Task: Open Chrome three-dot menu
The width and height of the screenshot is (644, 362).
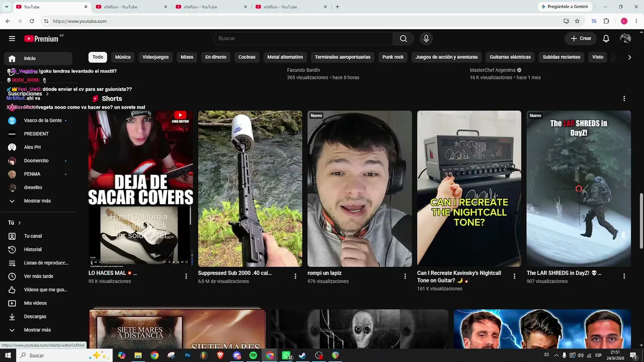Action: pyautogui.click(x=636, y=21)
